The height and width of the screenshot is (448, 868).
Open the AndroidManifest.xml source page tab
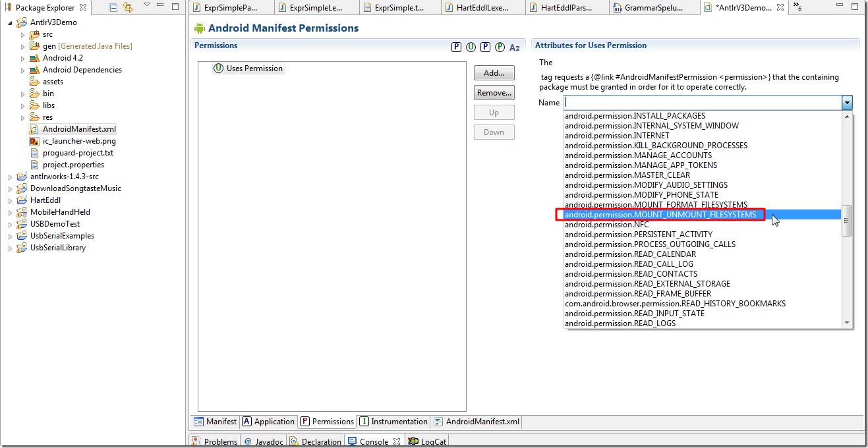(476, 422)
